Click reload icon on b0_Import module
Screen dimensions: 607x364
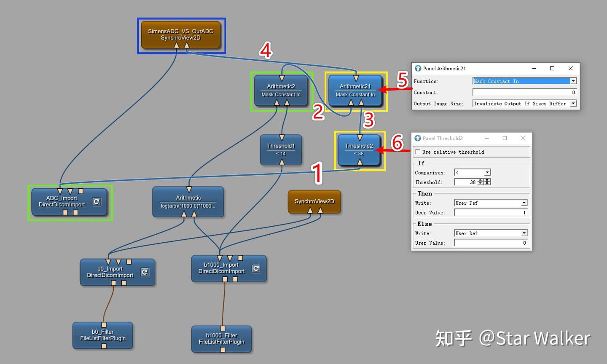click(x=145, y=272)
